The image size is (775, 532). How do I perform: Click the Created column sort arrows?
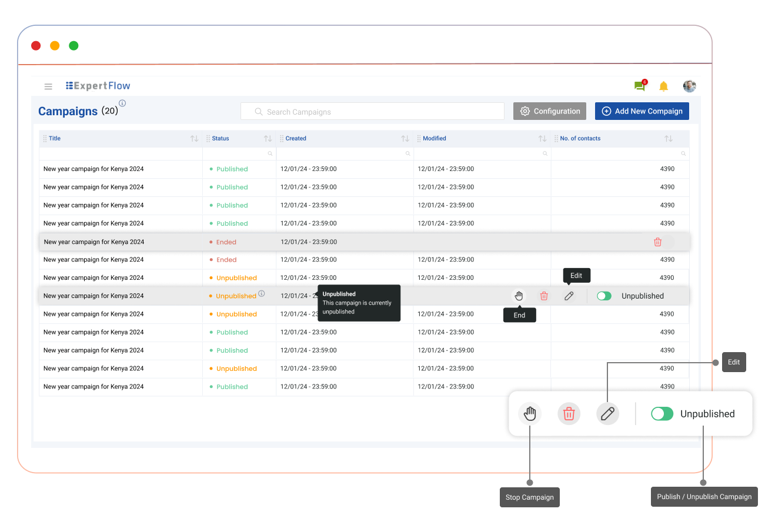click(405, 138)
